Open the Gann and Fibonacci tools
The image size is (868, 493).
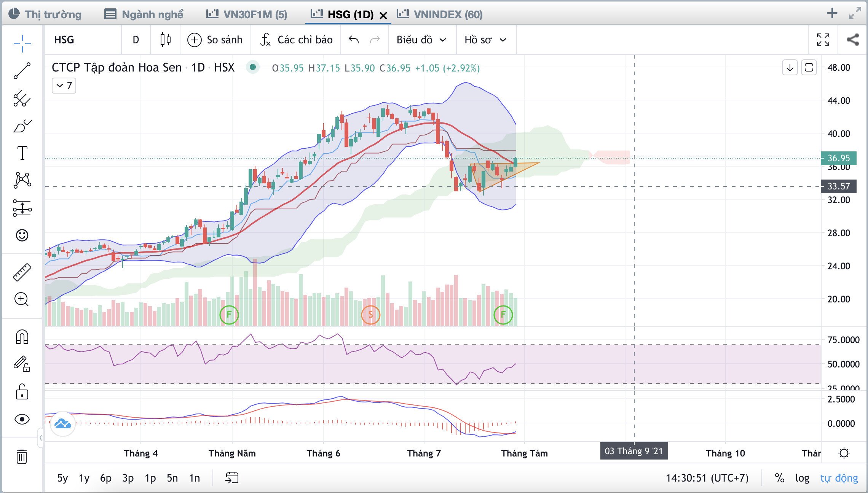point(22,98)
